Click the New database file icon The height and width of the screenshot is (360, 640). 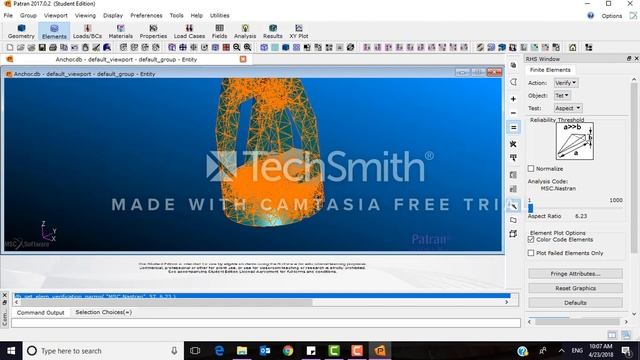[10, 47]
